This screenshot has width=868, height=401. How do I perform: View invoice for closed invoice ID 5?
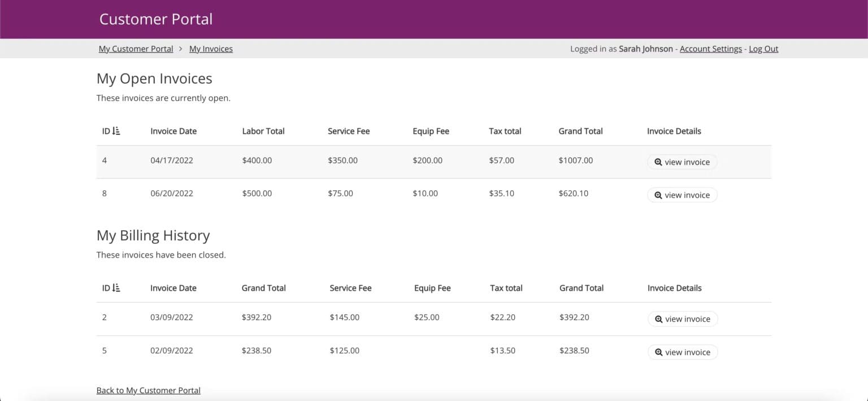coord(683,352)
